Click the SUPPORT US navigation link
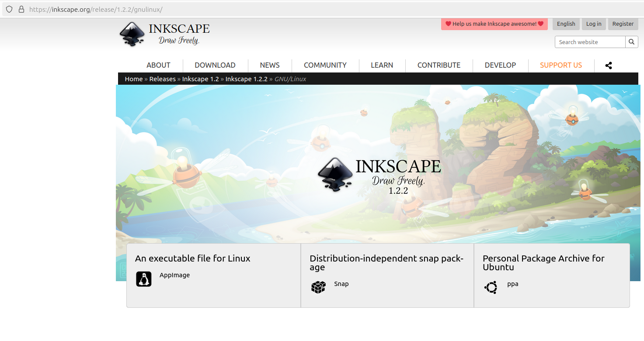The height and width of the screenshot is (341, 644). point(561,65)
